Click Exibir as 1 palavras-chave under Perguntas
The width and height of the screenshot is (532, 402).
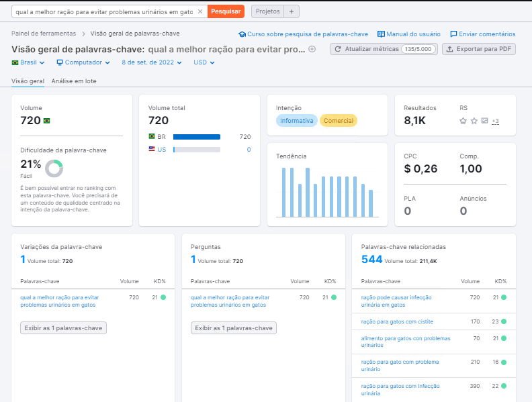234,328
